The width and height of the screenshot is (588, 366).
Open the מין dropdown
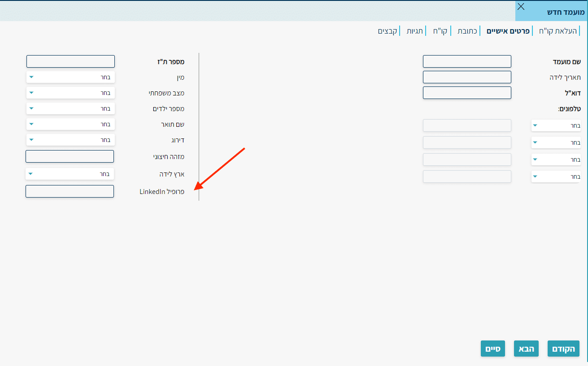pos(70,77)
